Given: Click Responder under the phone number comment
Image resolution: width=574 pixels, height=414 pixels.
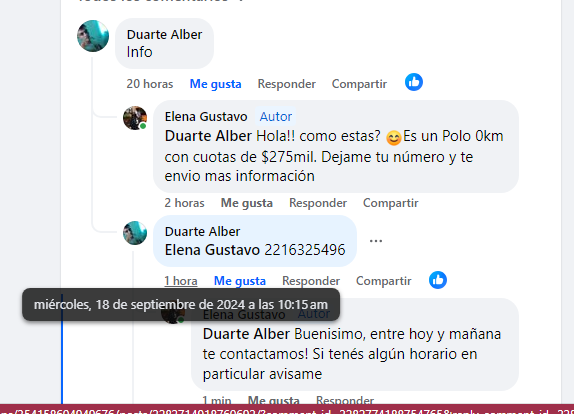Looking at the screenshot, I should [311, 281].
